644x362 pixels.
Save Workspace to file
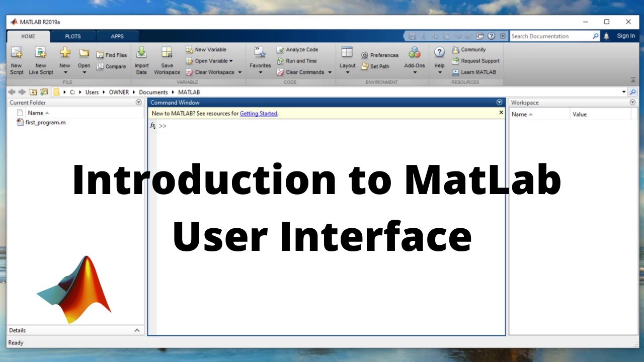(x=167, y=60)
